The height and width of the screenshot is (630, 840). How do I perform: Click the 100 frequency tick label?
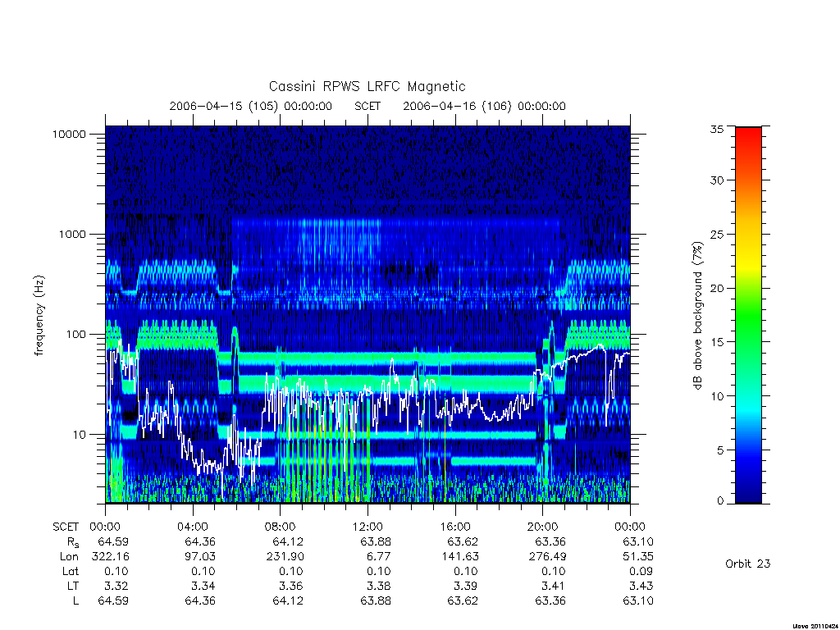(x=75, y=335)
